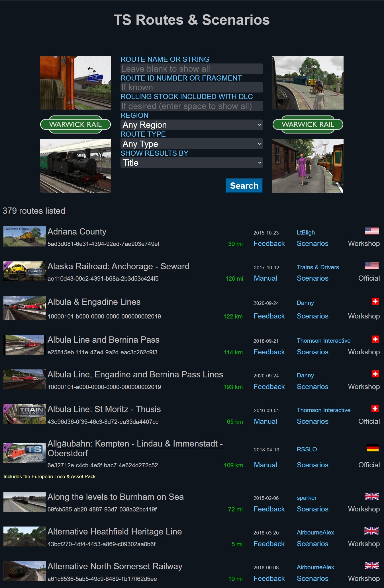
Task: Click the first-class carriage interior photo
Action: pyautogui.click(x=75, y=83)
